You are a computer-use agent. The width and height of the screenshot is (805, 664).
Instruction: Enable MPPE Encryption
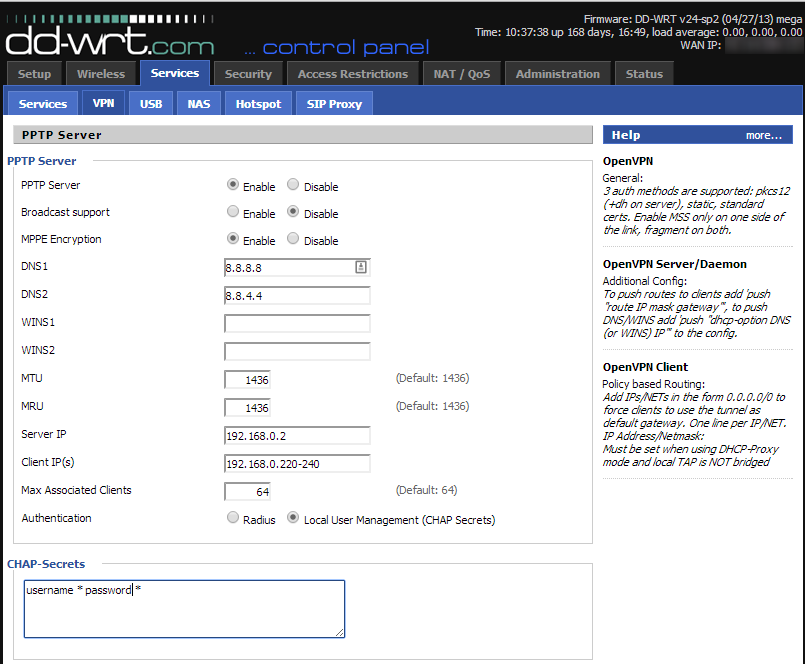point(233,239)
